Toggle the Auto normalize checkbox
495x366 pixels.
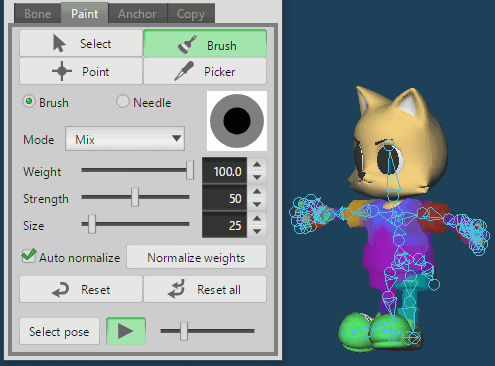(x=29, y=256)
